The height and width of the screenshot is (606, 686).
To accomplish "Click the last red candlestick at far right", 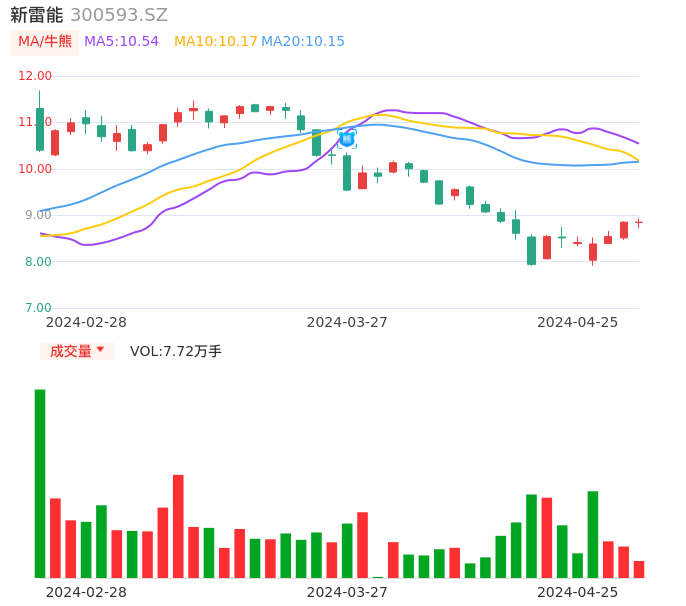I will coord(639,222).
